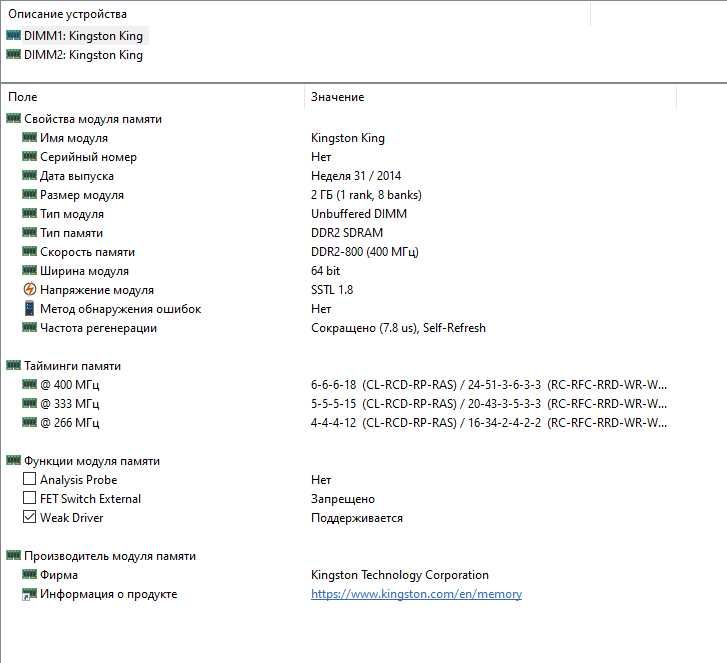727x663 pixels.
Task: Click the icon next to Скорость памяти
Action: click(x=29, y=251)
